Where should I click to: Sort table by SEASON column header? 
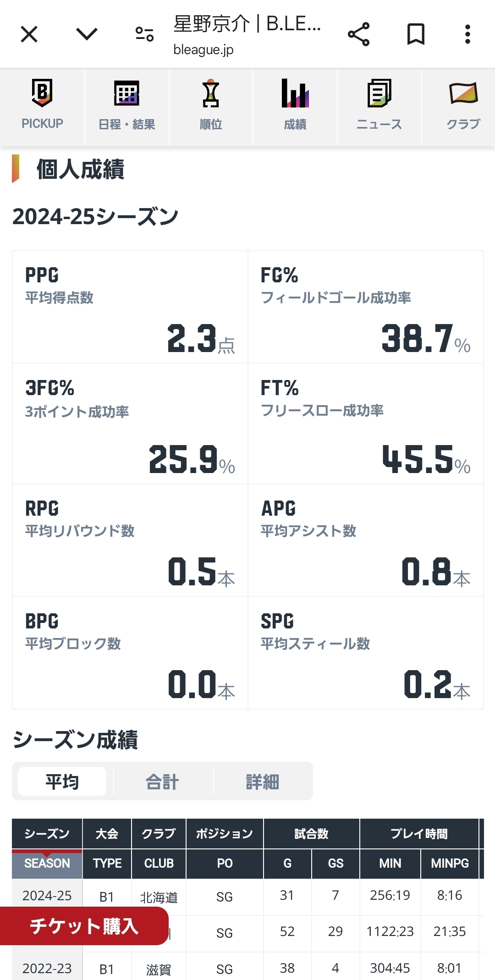tap(47, 864)
